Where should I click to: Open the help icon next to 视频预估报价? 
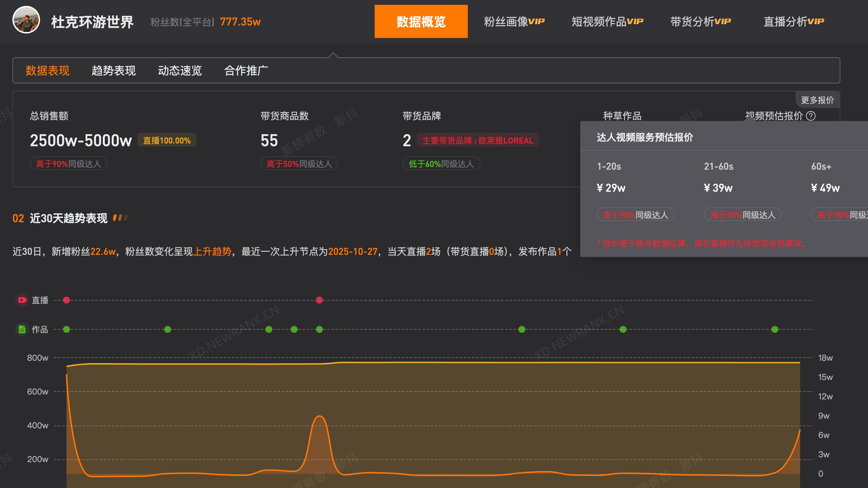click(811, 117)
